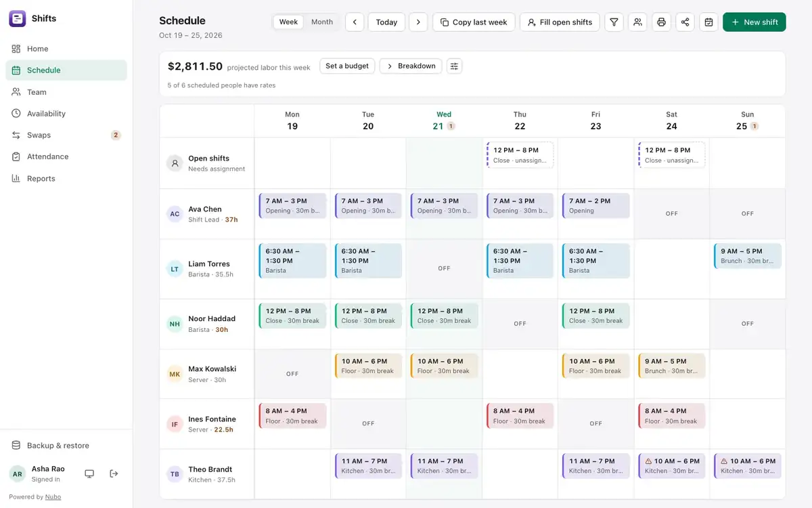Image resolution: width=812 pixels, height=508 pixels.
Task: Click Ava Chen's Saturday OFF cell
Action: coord(671,213)
